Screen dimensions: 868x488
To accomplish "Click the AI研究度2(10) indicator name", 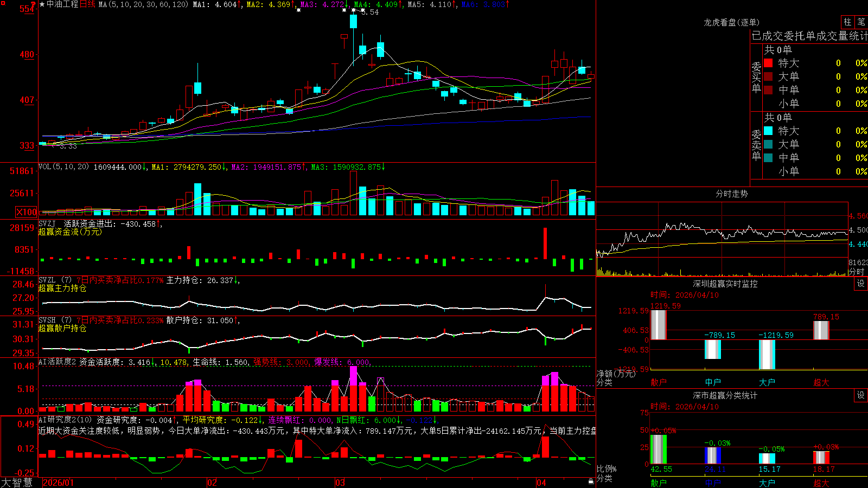I will tap(65, 420).
